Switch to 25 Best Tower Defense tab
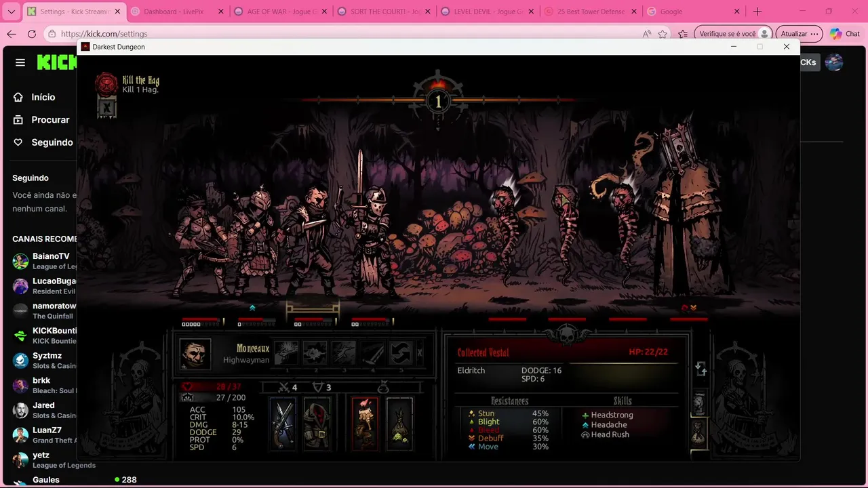Viewport: 868px width, 488px height. point(590,12)
